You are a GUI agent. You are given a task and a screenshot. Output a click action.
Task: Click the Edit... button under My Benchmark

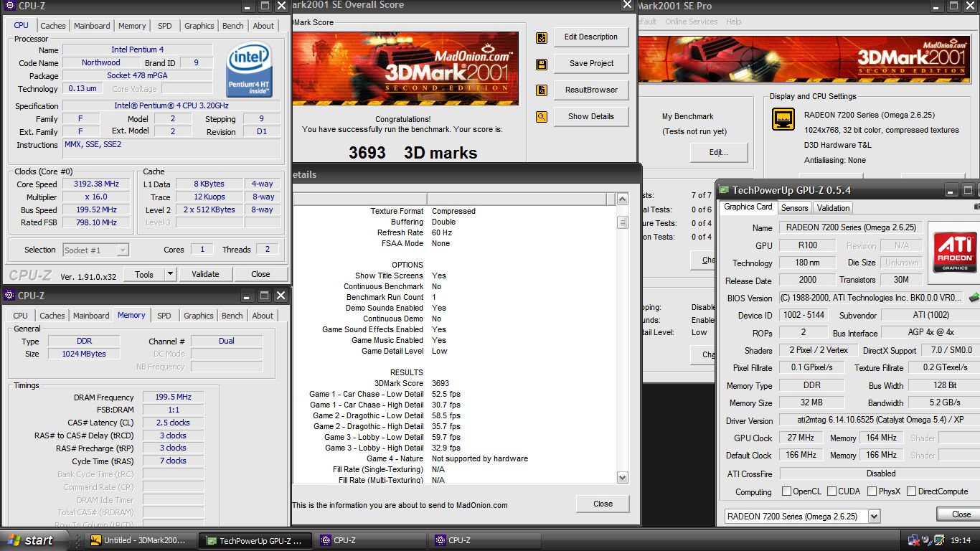coord(719,153)
